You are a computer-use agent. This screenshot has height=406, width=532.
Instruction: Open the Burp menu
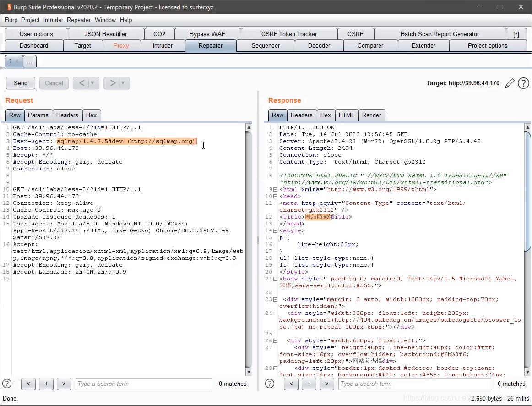click(11, 20)
